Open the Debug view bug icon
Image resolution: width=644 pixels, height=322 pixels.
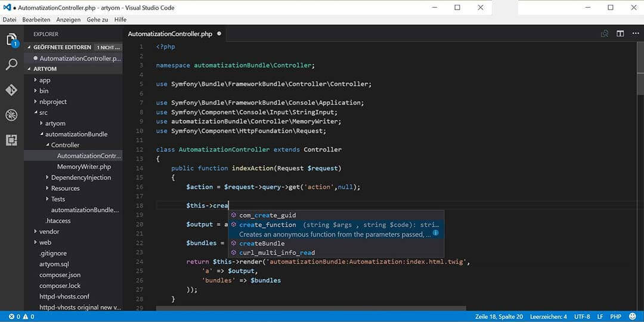click(12, 115)
